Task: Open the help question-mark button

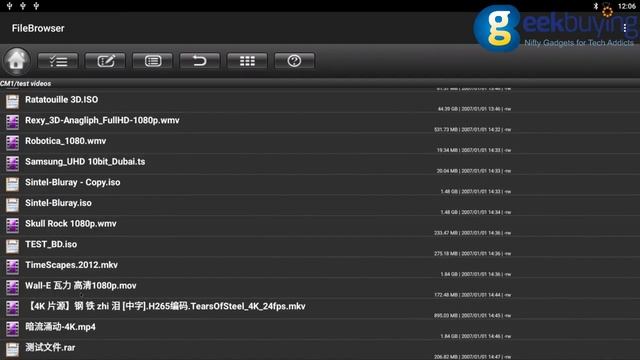Action: click(x=294, y=61)
